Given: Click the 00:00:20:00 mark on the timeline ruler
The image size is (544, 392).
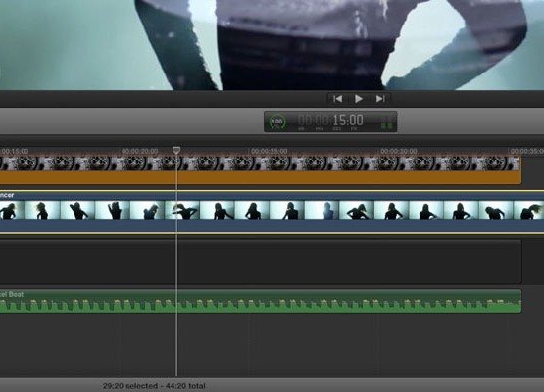Looking at the screenshot, I should click(139, 152).
